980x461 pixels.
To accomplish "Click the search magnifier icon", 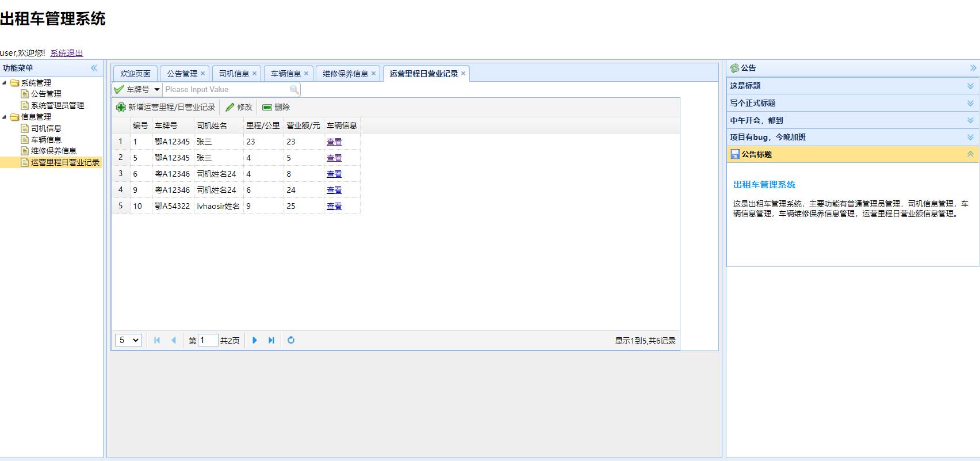I will point(294,90).
